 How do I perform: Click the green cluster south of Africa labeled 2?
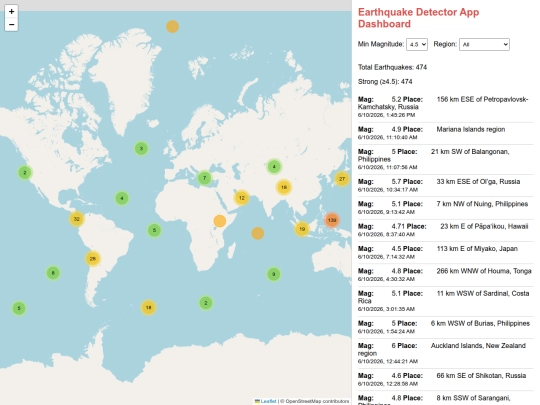206,303
